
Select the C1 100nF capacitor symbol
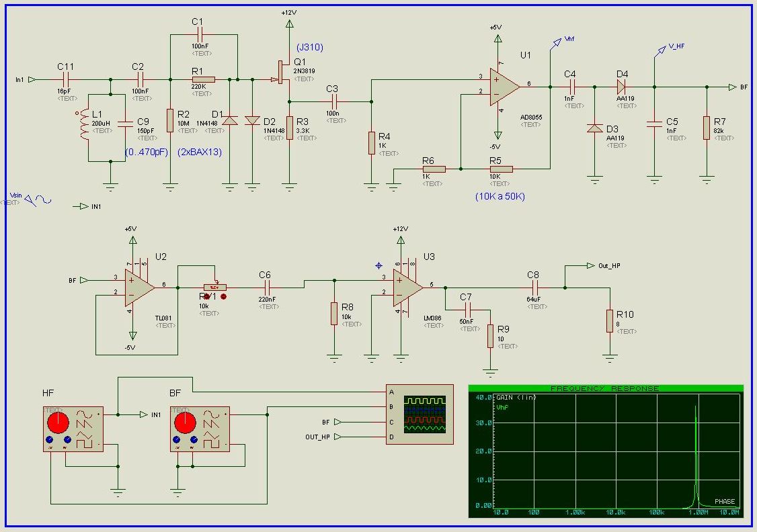coord(200,35)
